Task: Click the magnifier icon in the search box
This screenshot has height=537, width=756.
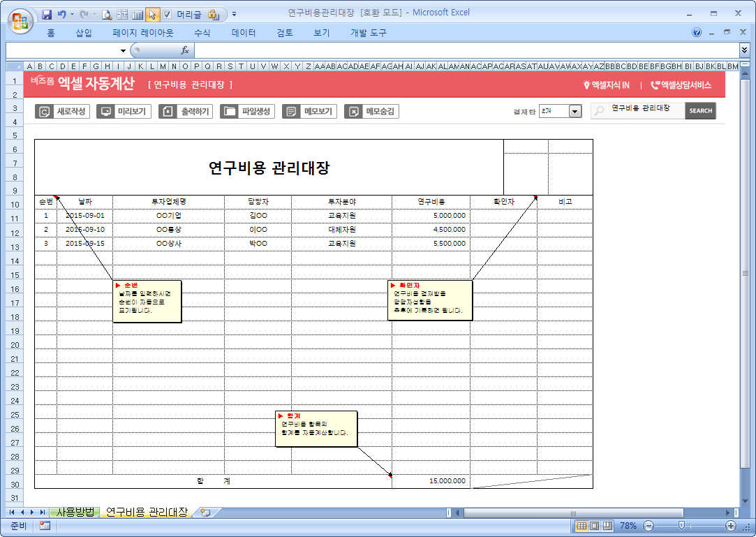Action: click(600, 110)
